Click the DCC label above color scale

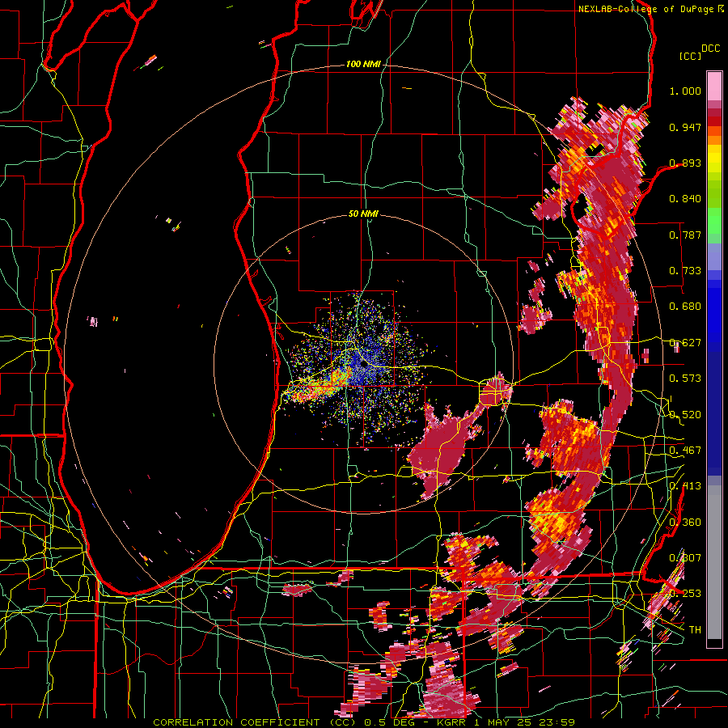pos(710,49)
